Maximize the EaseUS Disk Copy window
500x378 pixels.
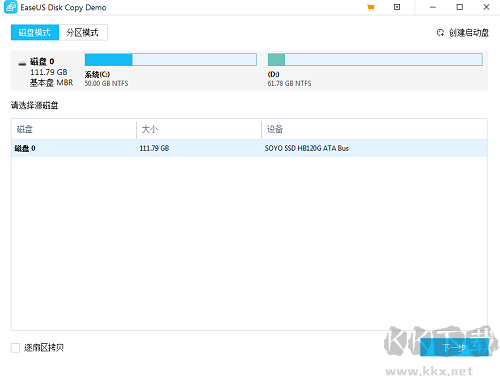(x=460, y=7)
